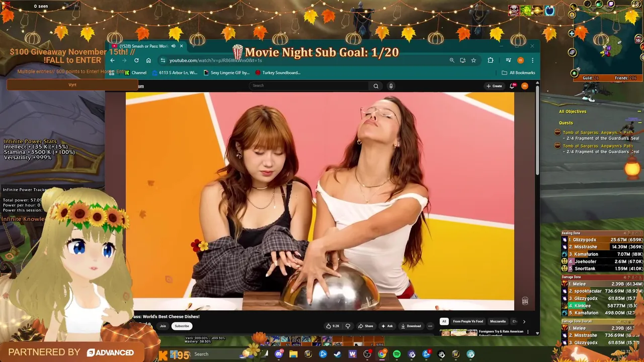This screenshot has height=362, width=644.
Task: Like the video showing 9.2K
Action: click(333, 326)
